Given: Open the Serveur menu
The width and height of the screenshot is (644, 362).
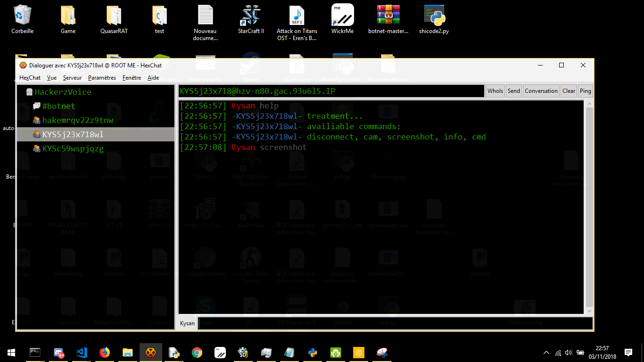Looking at the screenshot, I should coord(72,78).
